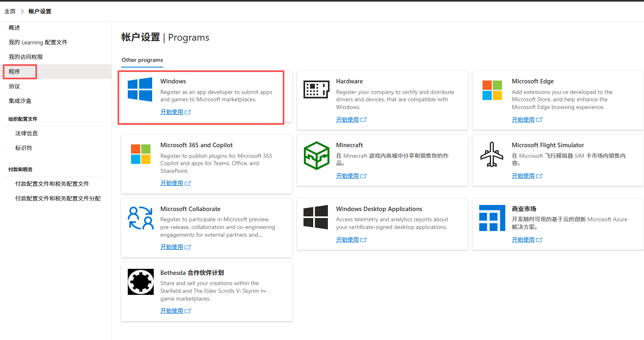Click 开始使用 link under Minecraft
The image size is (644, 340).
tap(347, 176)
